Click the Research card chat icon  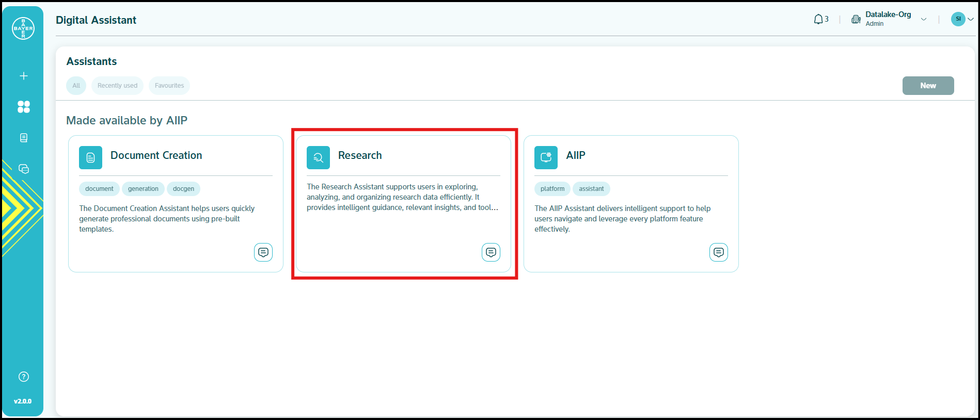[491, 252]
